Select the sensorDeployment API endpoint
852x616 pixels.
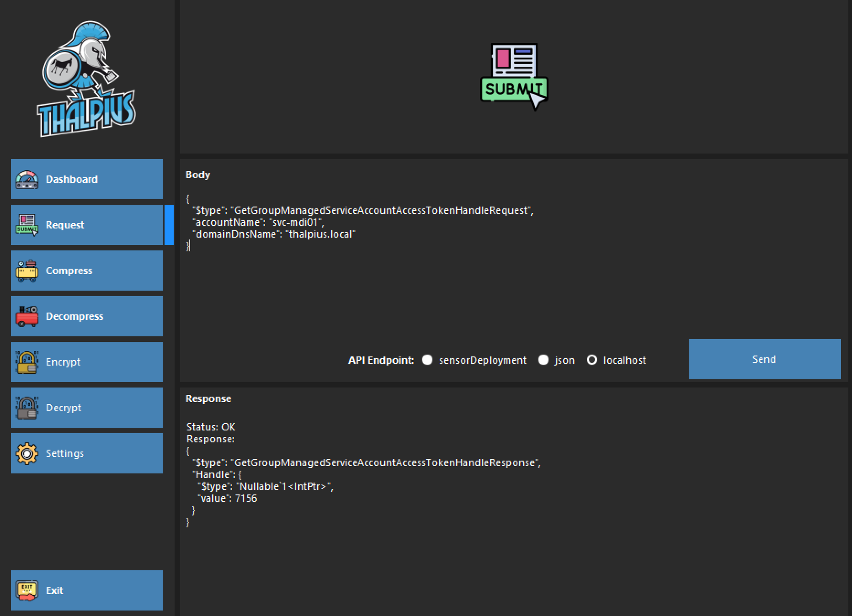coord(427,360)
